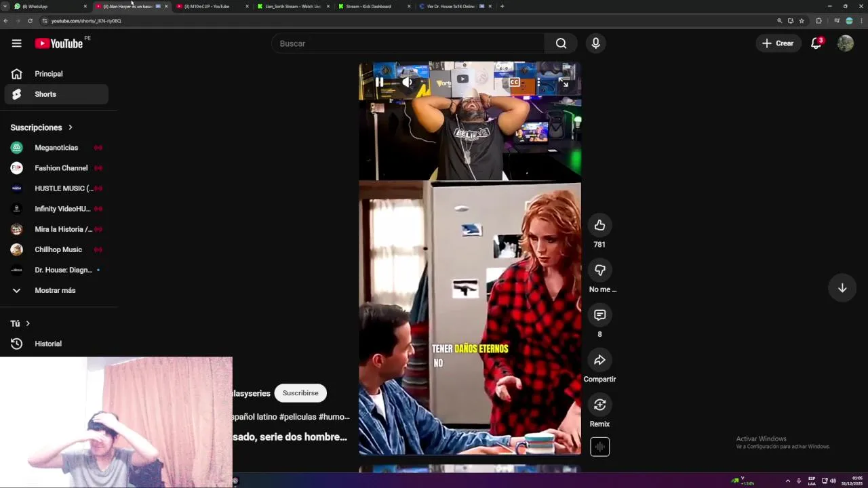Open Meganoticias subscription channel
The height and width of the screenshot is (488, 868).
click(56, 148)
